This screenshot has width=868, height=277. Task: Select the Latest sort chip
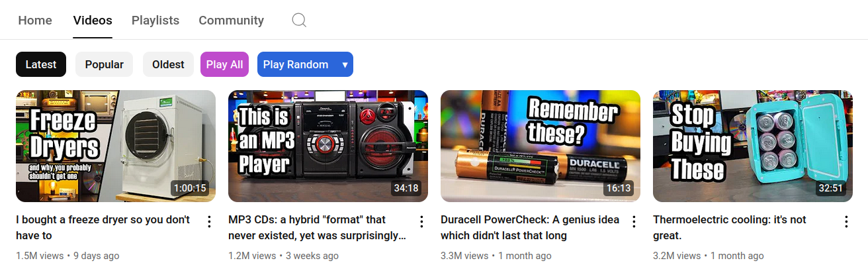coord(41,64)
